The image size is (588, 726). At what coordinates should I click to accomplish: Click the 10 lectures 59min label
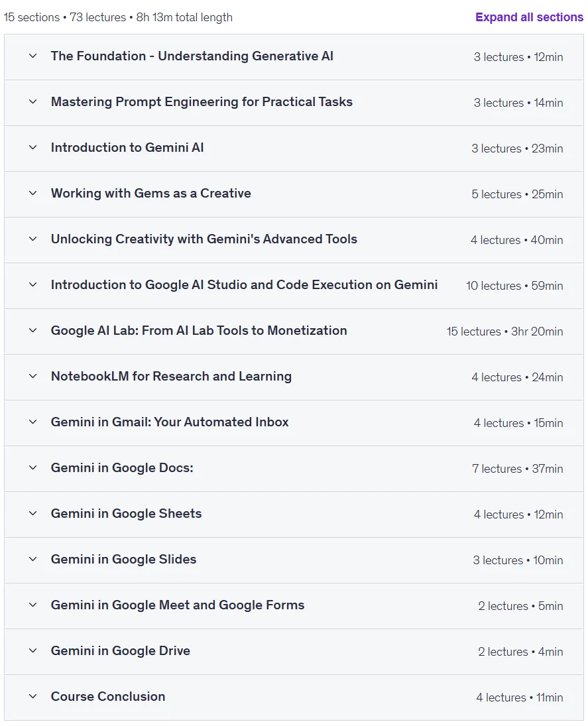pyautogui.click(x=514, y=286)
